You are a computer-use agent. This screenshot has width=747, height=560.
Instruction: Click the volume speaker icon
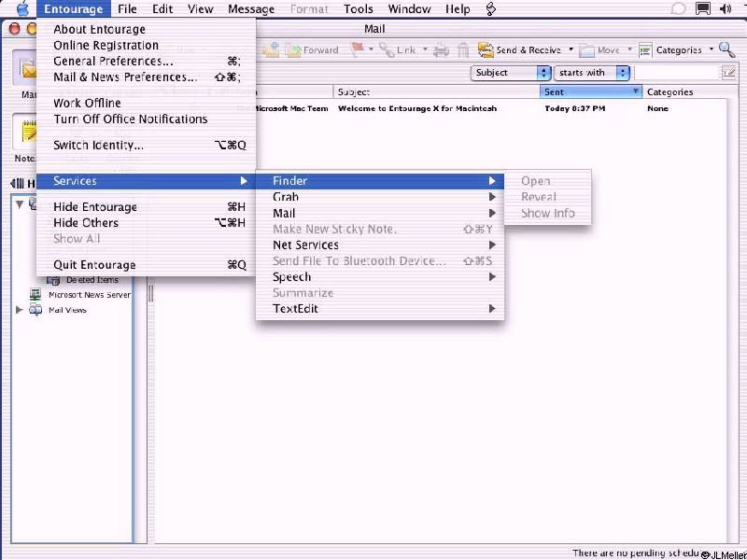pyautogui.click(x=726, y=9)
